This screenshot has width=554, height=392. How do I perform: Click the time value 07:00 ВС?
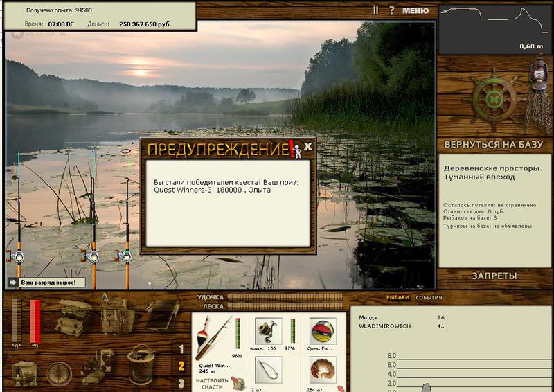point(61,24)
